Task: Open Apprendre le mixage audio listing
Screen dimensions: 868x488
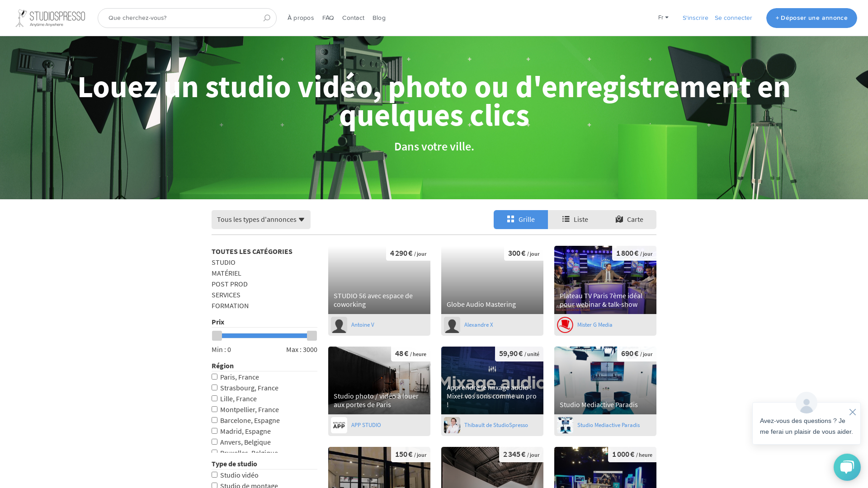Action: tap(492, 380)
